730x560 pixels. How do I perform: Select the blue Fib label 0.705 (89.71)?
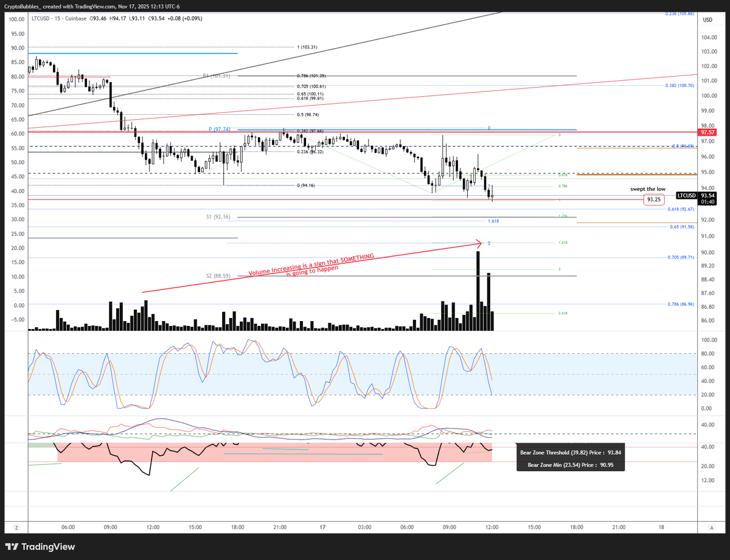(x=681, y=257)
